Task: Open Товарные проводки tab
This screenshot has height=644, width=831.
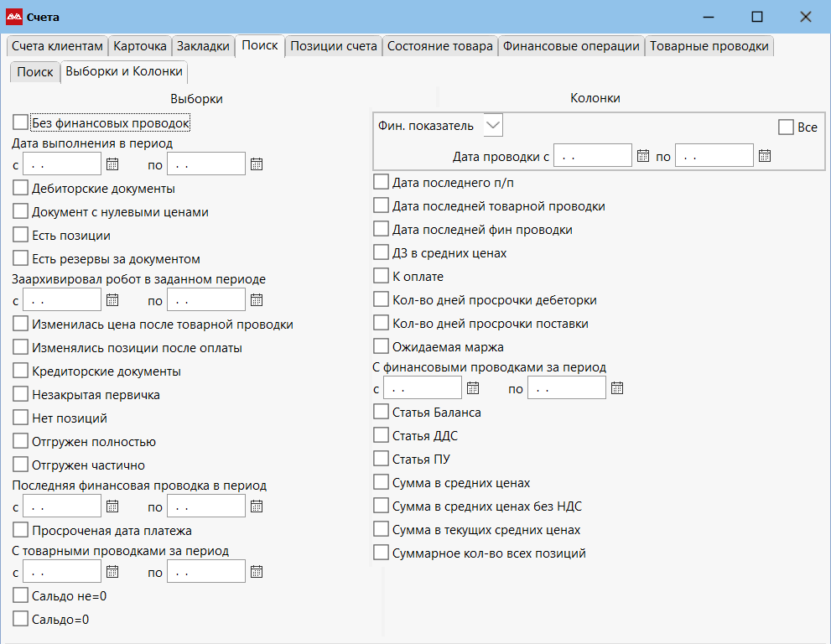Action: 709,46
